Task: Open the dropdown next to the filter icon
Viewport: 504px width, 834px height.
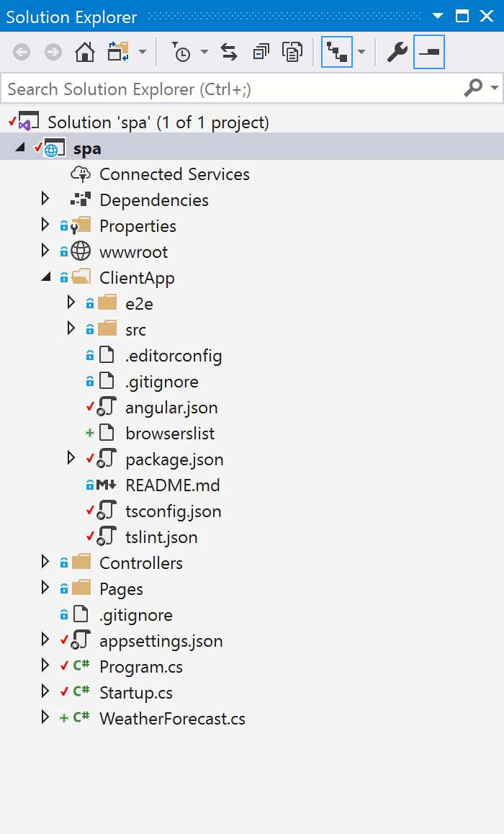Action: tap(204, 52)
